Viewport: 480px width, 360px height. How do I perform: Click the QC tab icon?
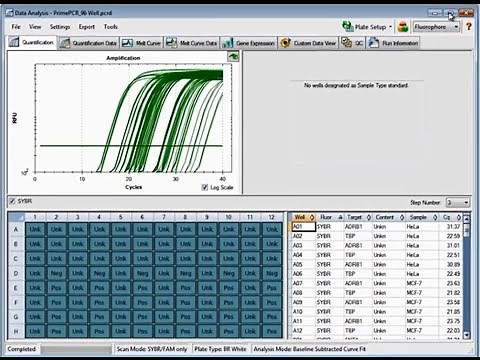(346, 43)
